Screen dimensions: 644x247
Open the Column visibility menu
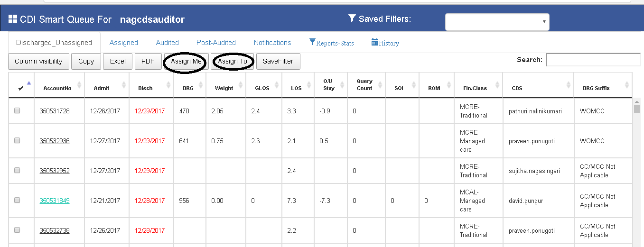(x=38, y=61)
